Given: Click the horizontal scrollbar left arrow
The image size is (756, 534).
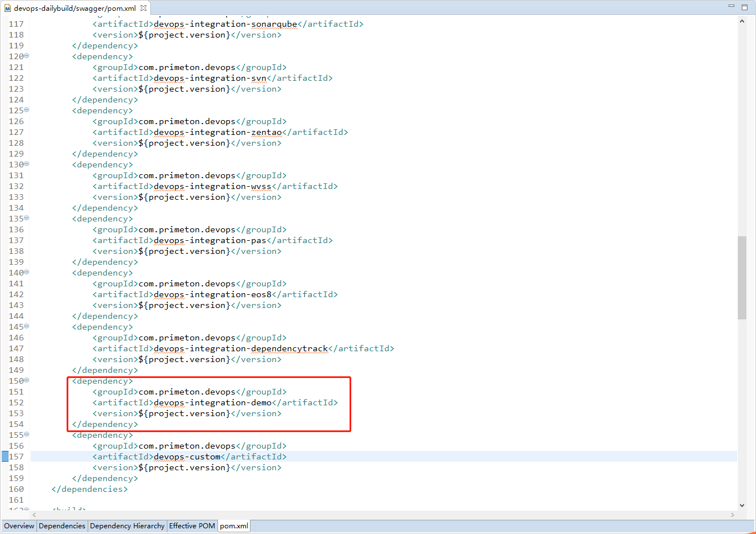Looking at the screenshot, I should pyautogui.click(x=35, y=515).
